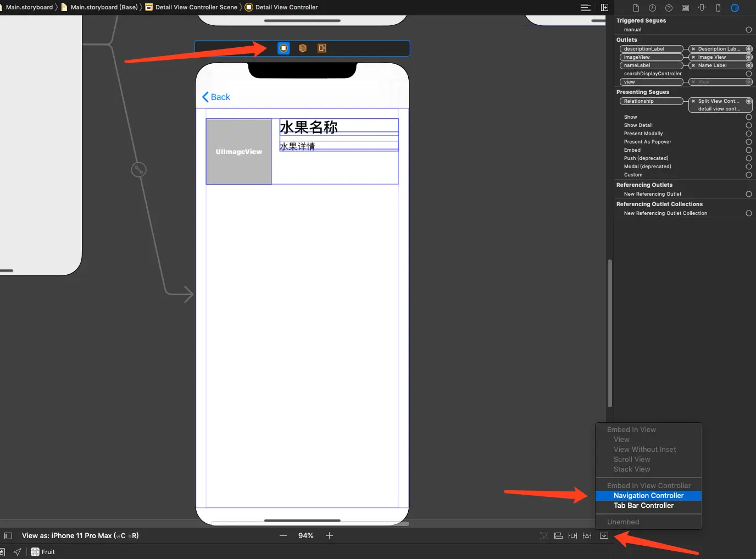This screenshot has width=756, height=559.
Task: Select the Exit dock icon
Action: pyautogui.click(x=322, y=48)
